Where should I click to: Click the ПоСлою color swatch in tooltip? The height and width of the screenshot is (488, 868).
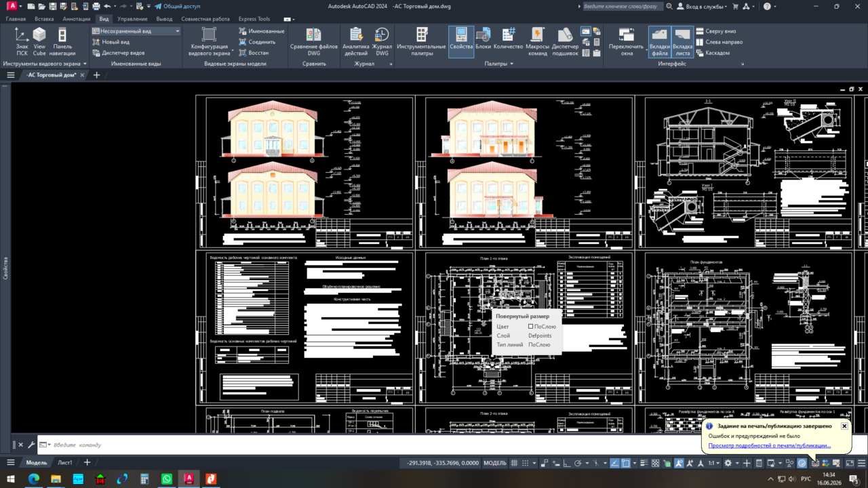(x=531, y=326)
